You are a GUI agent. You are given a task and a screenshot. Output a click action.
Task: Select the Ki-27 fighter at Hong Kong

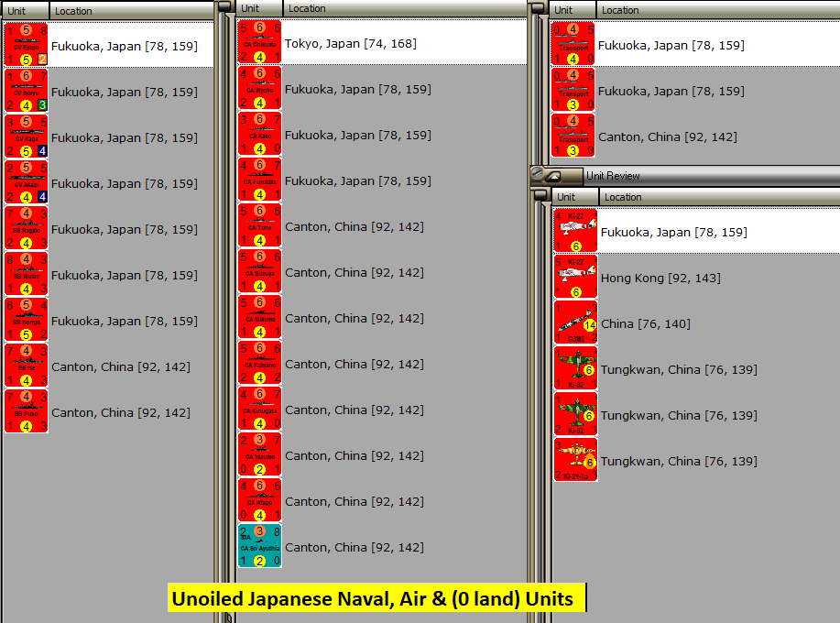(576, 277)
